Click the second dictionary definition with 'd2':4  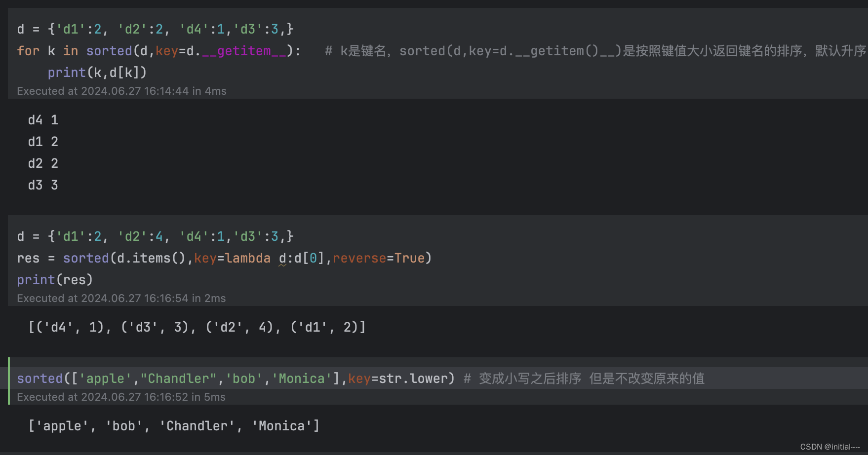coord(153,236)
